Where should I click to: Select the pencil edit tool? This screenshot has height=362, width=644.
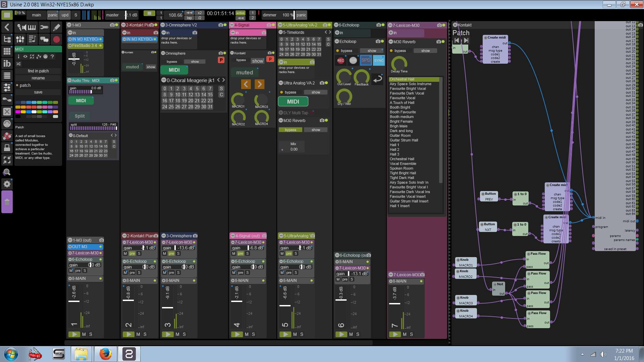point(56,27)
